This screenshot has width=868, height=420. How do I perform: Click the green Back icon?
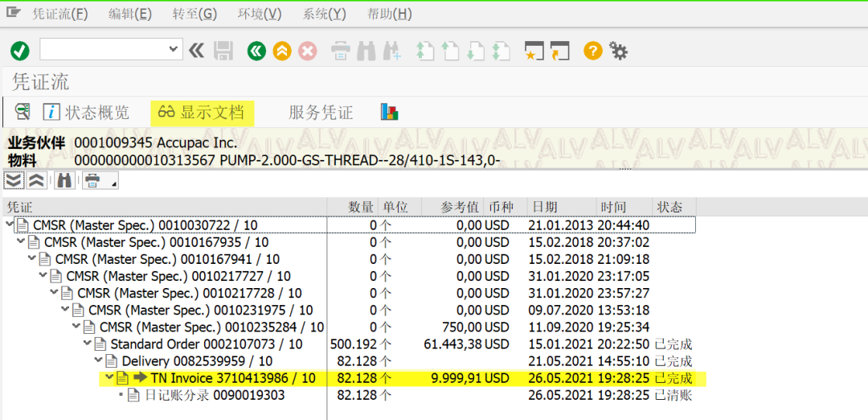(256, 51)
